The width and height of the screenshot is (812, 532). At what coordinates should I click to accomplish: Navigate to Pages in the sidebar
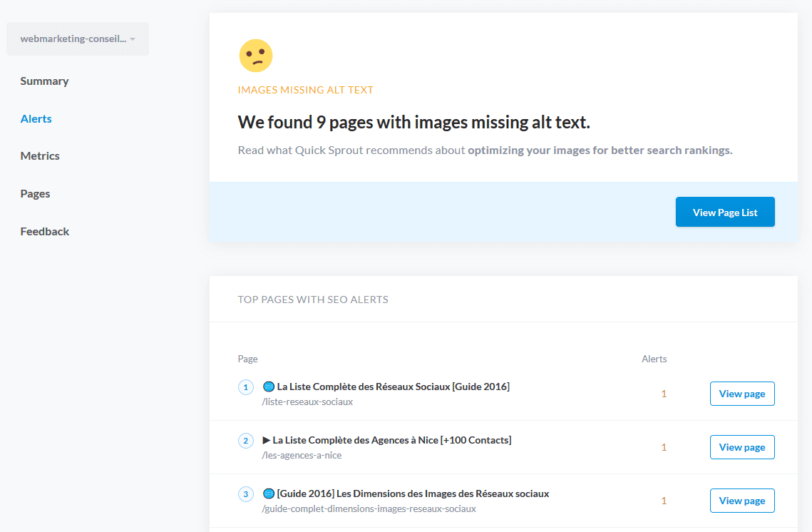click(35, 194)
